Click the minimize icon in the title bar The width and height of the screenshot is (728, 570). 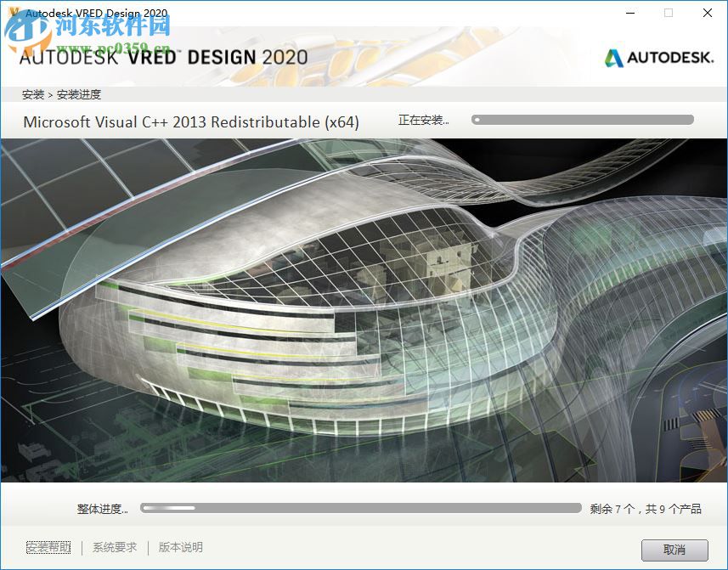(x=629, y=14)
